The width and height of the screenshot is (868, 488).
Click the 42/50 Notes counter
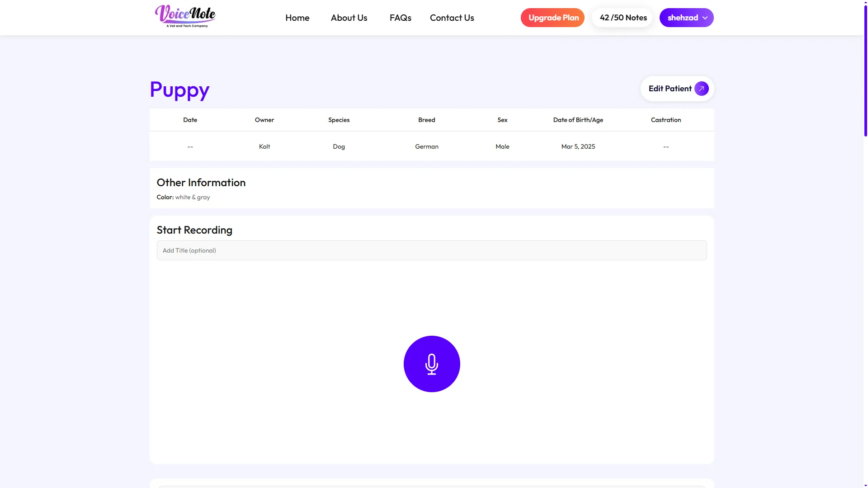tap(623, 18)
